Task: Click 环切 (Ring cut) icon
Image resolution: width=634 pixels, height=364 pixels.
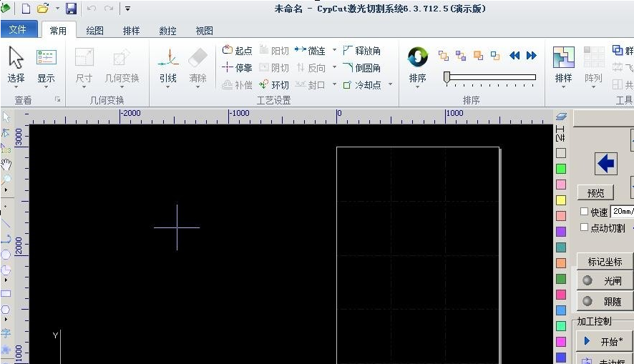Action: (264, 84)
